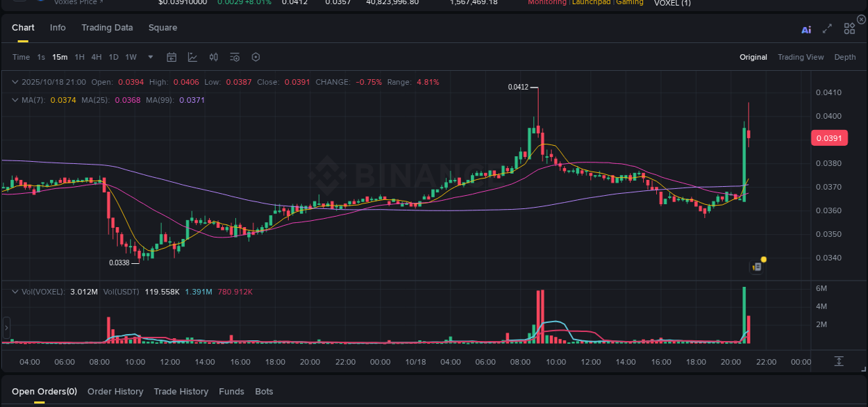Click the red 0.0391 price label
868x407 pixels.
pos(829,138)
